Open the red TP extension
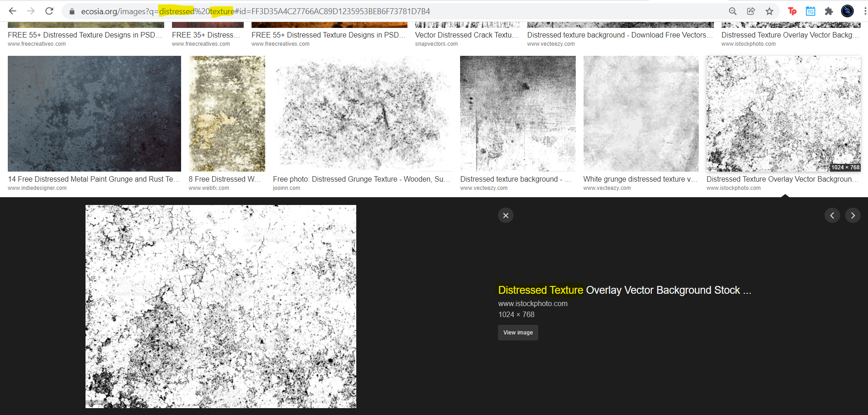This screenshot has height=415, width=868. coord(792,11)
